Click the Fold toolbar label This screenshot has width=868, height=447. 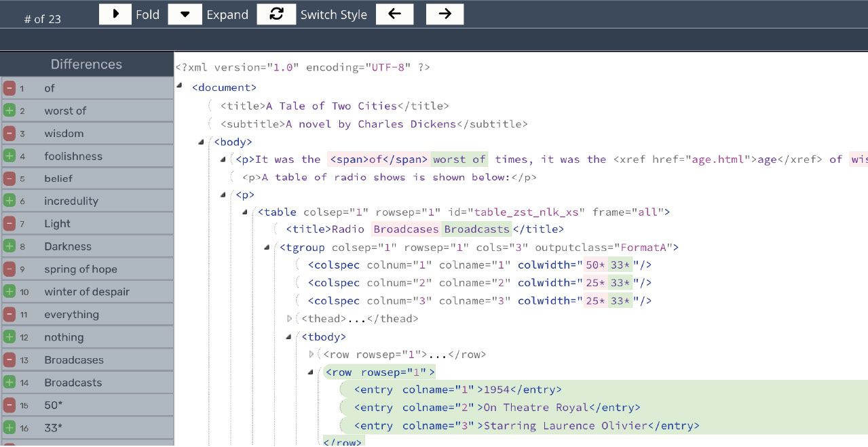148,14
